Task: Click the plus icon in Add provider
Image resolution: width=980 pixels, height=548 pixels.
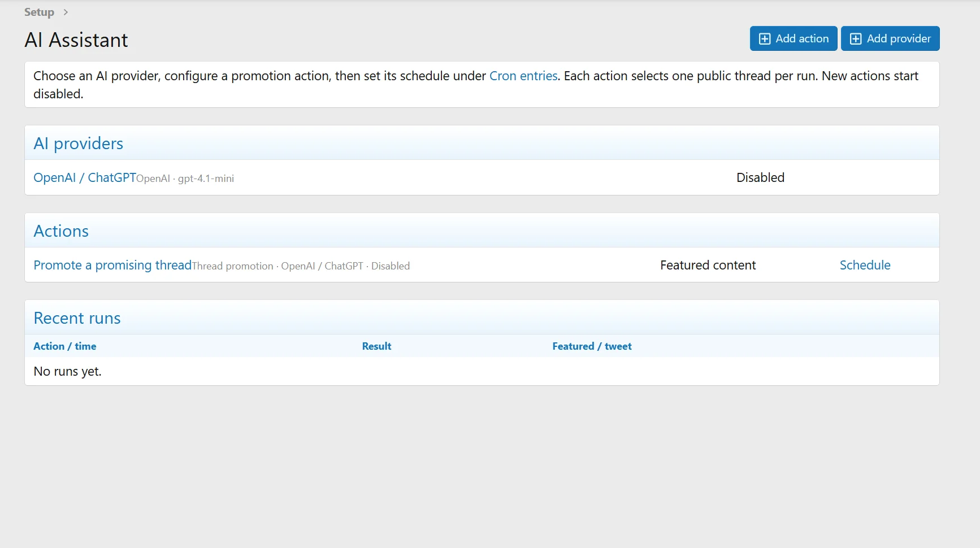Action: click(856, 39)
